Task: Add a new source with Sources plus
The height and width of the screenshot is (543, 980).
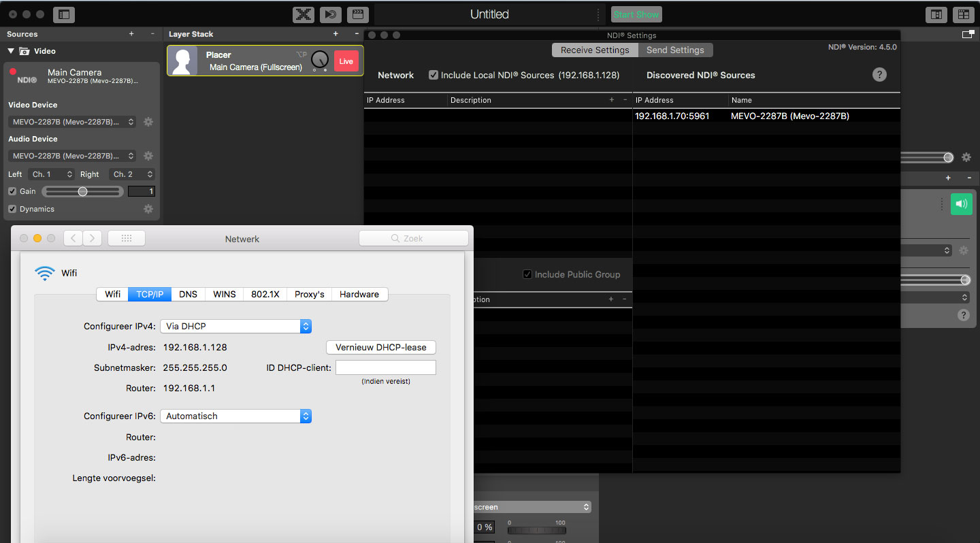Action: click(131, 33)
